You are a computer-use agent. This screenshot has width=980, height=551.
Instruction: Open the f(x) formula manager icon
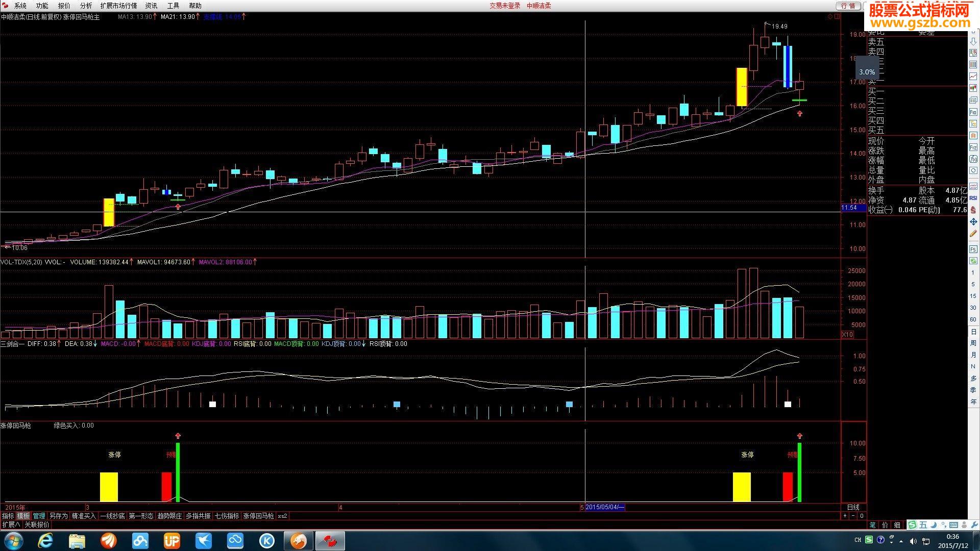pos(973,159)
